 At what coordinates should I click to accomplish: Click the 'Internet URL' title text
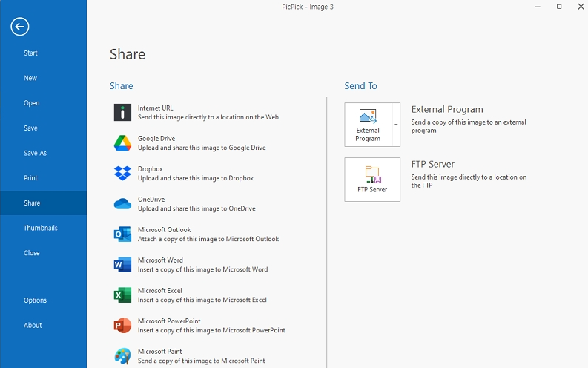click(x=155, y=108)
